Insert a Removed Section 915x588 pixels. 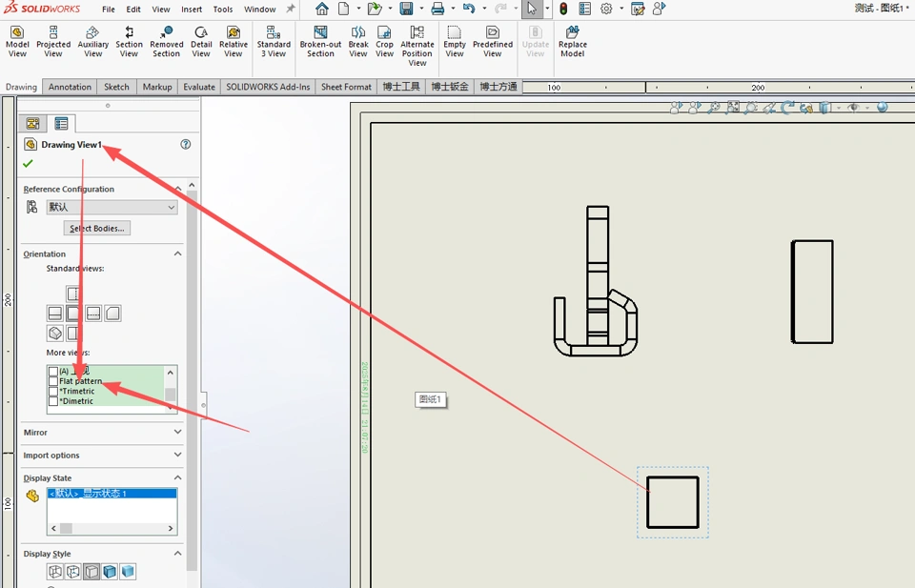coord(166,41)
